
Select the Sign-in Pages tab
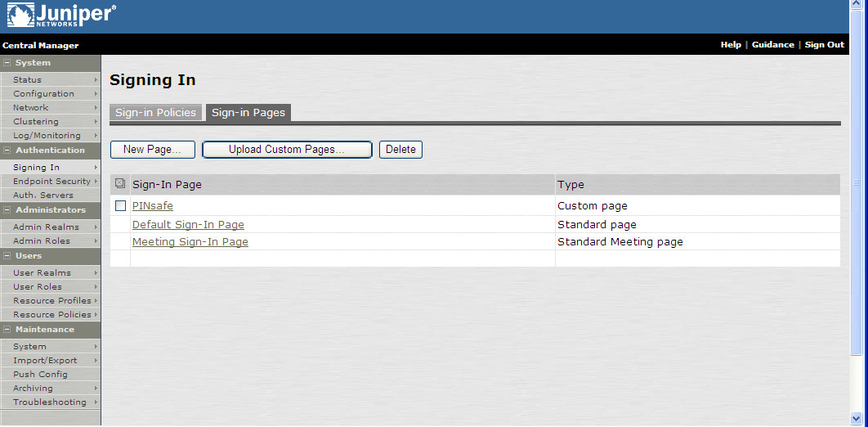[x=248, y=113]
